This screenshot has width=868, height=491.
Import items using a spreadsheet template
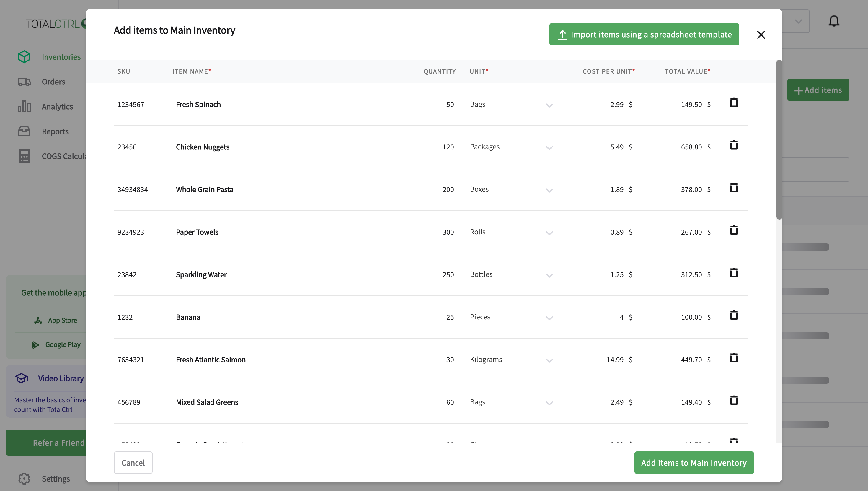(644, 34)
